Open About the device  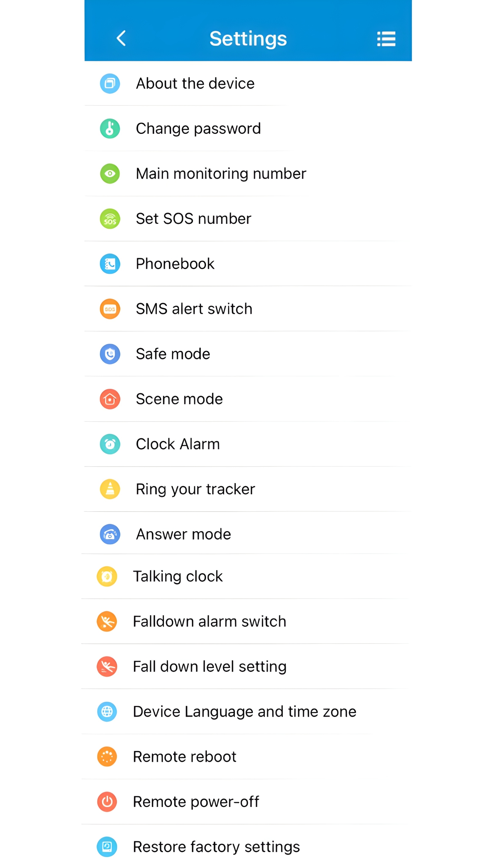tap(195, 83)
